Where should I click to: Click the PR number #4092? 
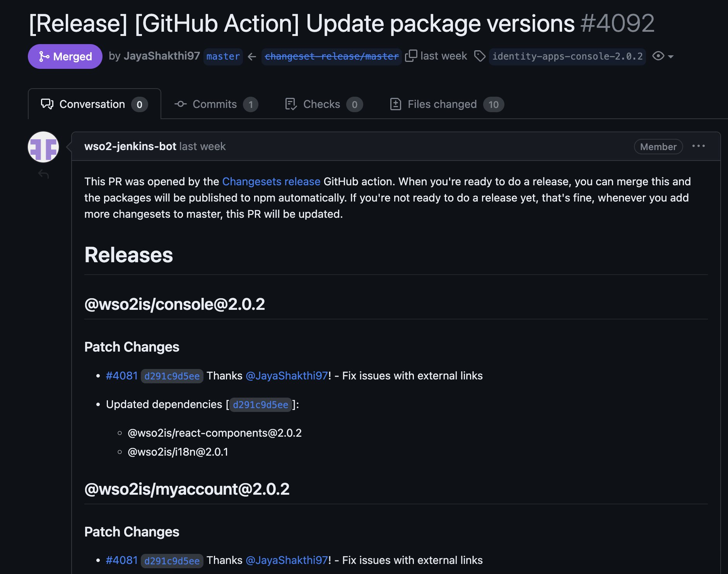[x=617, y=23]
